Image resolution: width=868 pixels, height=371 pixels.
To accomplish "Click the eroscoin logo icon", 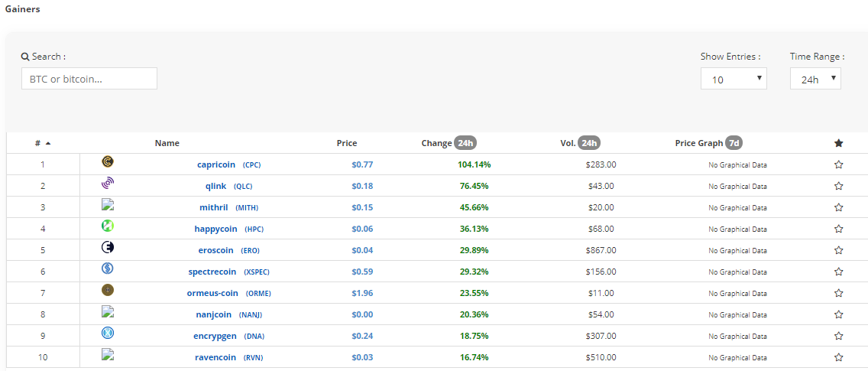I will 108,247.
